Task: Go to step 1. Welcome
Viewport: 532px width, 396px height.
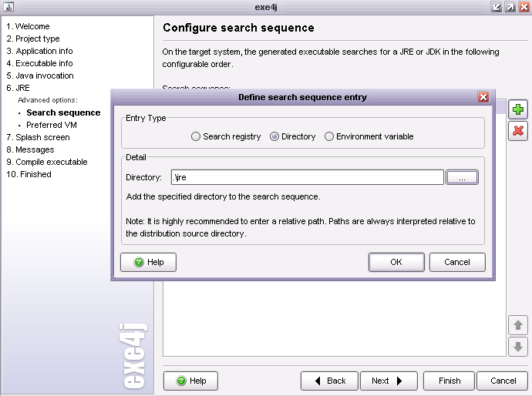Action: coord(28,26)
